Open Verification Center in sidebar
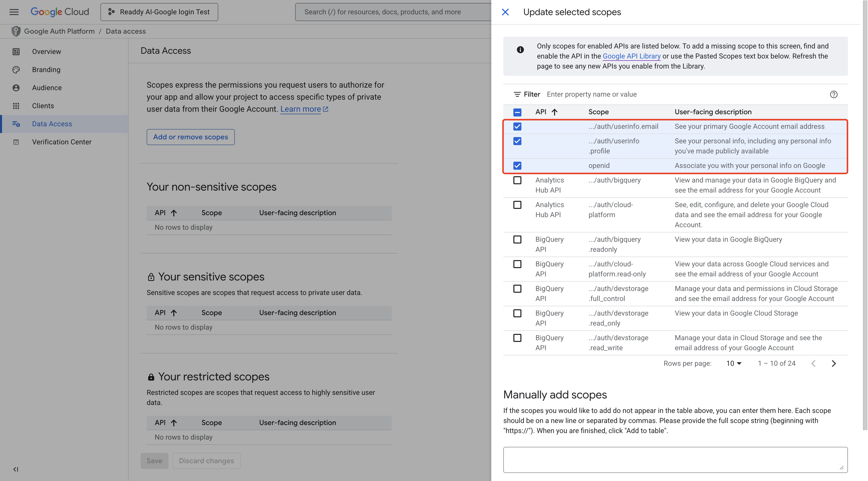Screen dimensions: 868x481 pos(62,142)
